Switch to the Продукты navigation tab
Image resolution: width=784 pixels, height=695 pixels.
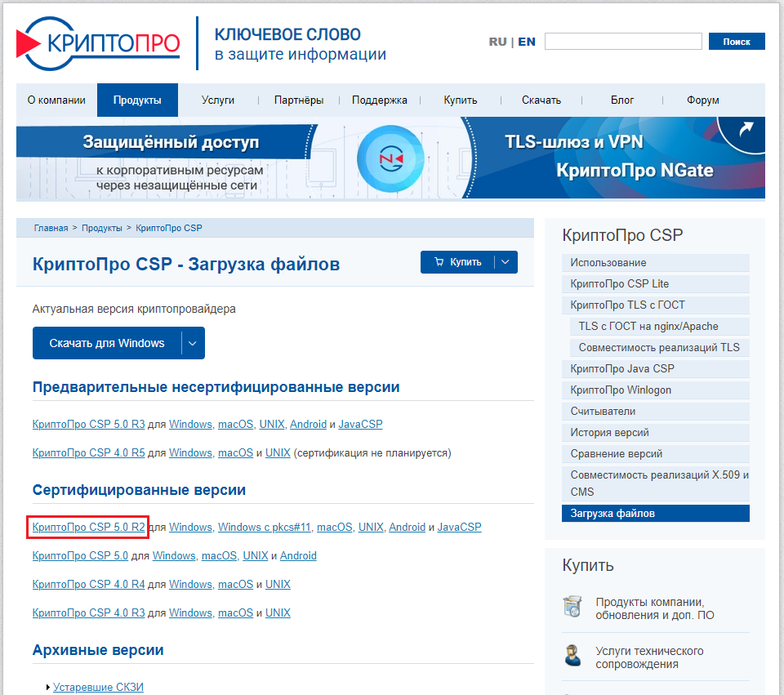(x=137, y=100)
